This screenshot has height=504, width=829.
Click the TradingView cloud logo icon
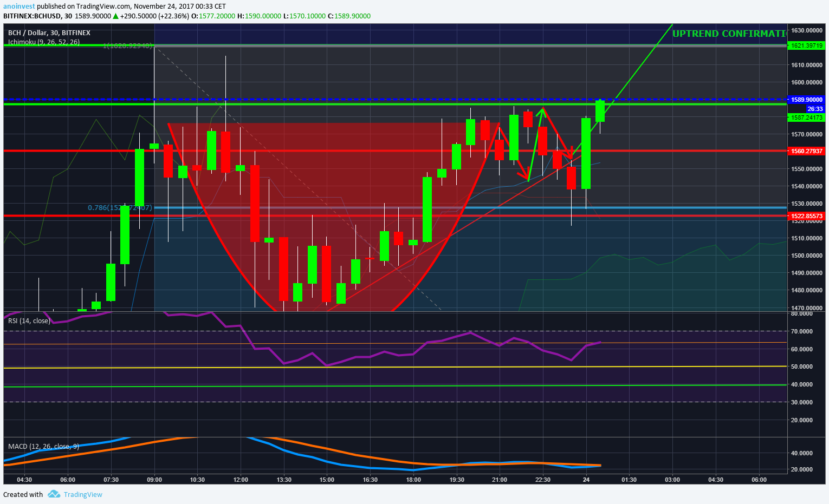click(54, 494)
